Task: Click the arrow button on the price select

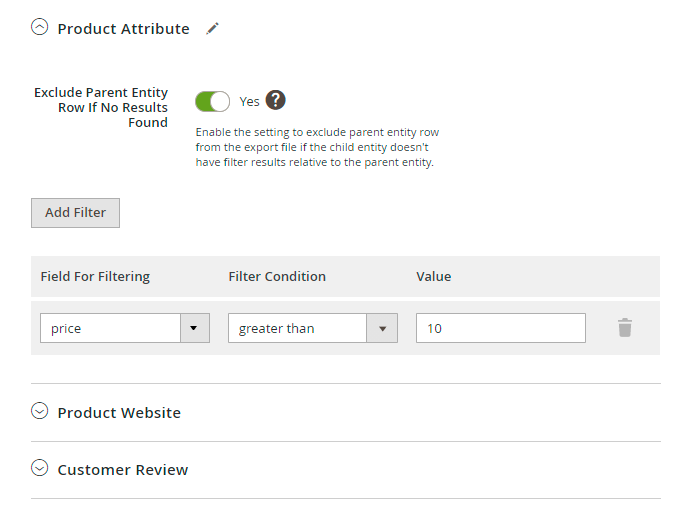Action: 194,328
